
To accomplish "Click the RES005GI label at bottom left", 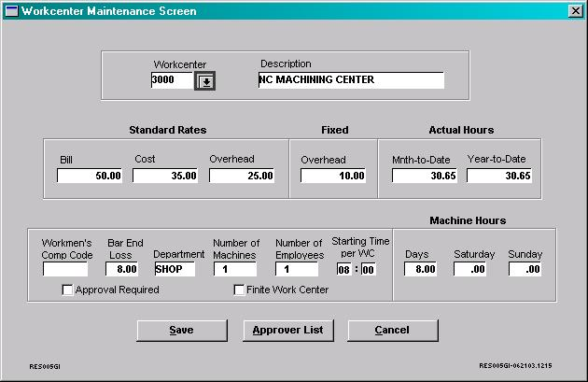I will pos(45,367).
